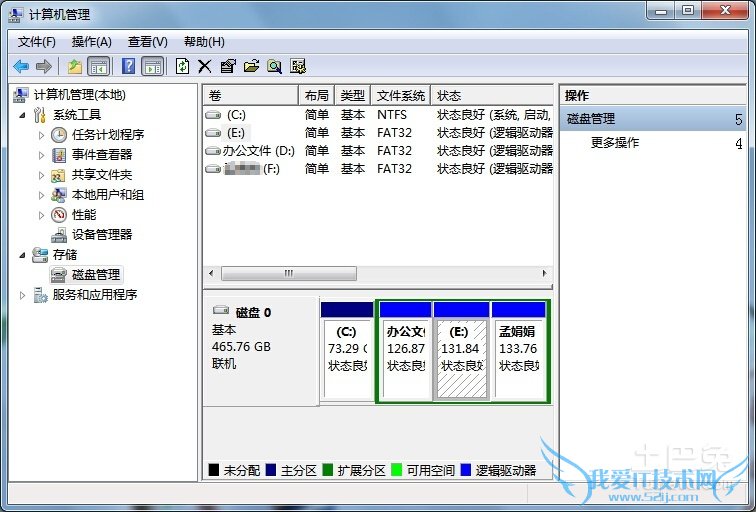Screen dimensions: 756x512
Task: Click the Delete X toolbar icon
Action: pos(204,66)
